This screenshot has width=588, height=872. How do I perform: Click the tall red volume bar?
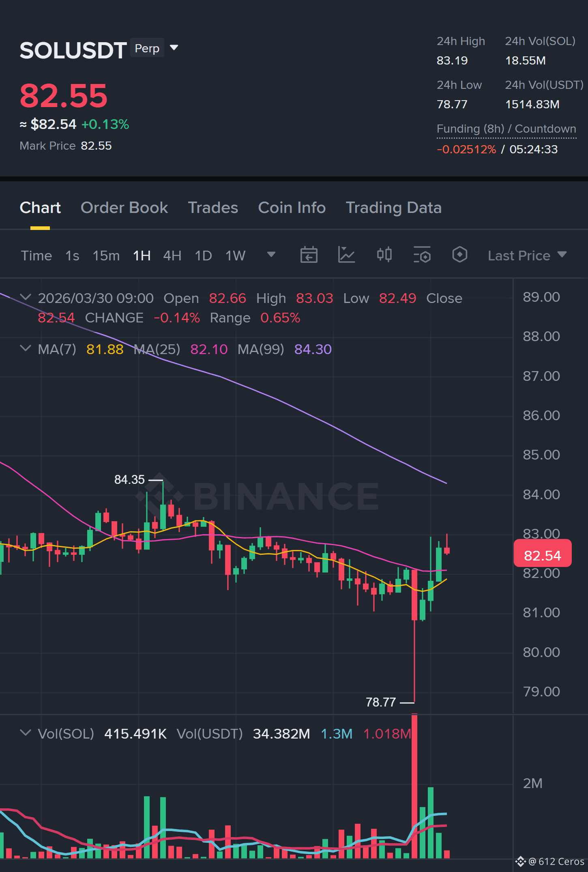[414, 786]
